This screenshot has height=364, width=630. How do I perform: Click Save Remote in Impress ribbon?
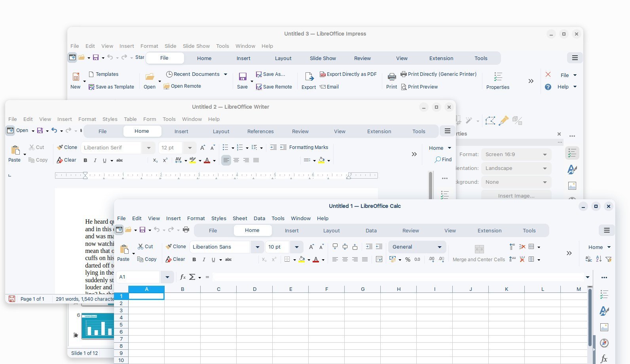[x=274, y=87]
